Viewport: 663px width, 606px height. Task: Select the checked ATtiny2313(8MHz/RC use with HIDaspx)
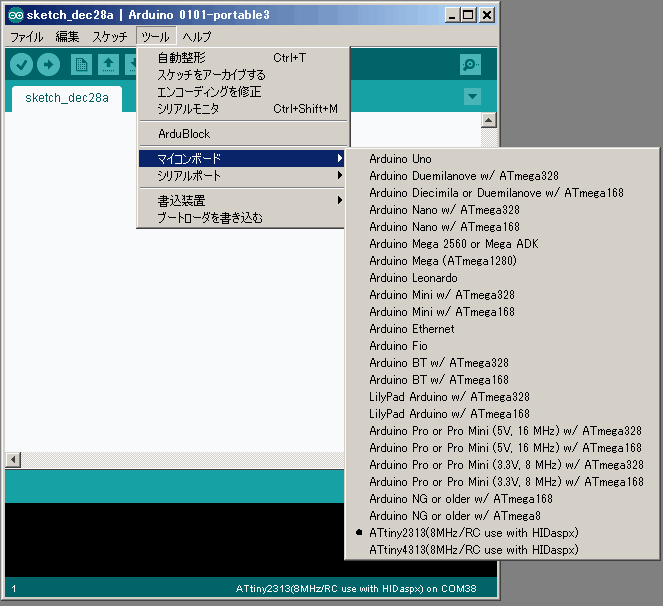point(502,532)
